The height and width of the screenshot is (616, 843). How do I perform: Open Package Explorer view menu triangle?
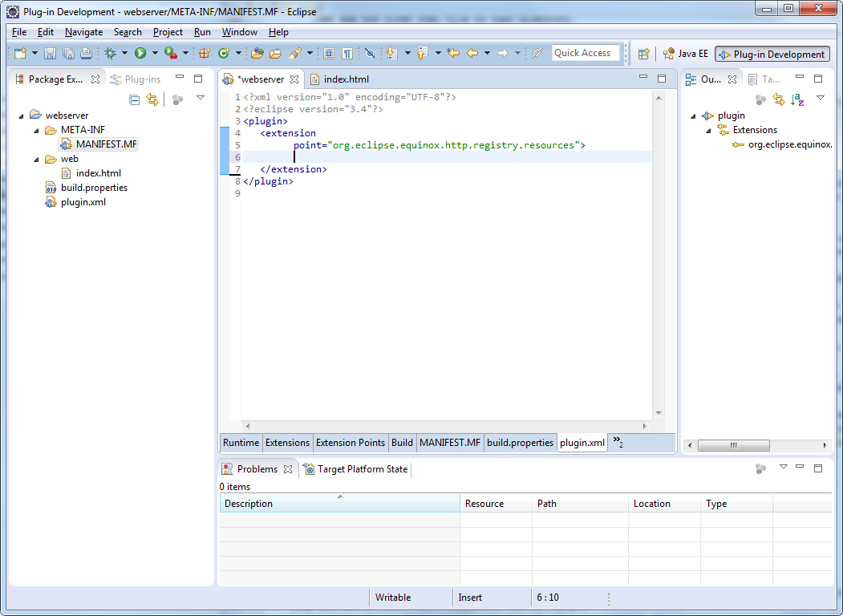(x=201, y=98)
